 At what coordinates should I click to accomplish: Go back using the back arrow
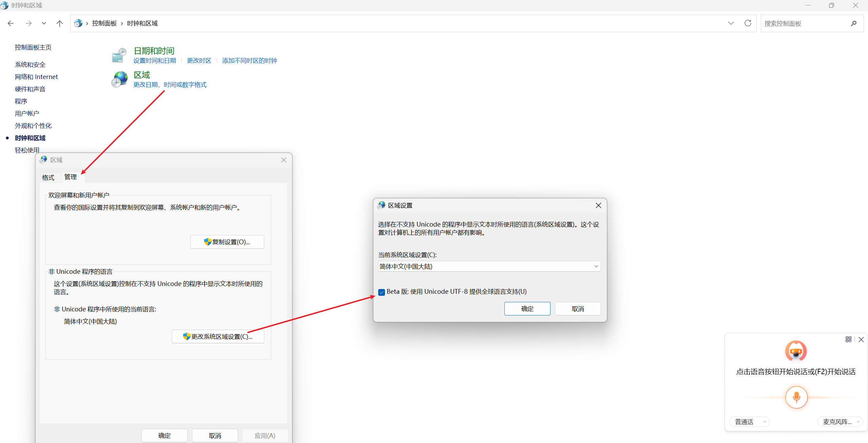coord(11,23)
